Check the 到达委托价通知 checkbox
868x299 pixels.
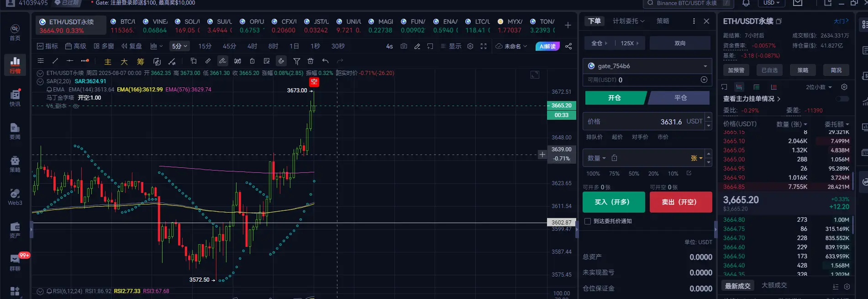(x=588, y=221)
